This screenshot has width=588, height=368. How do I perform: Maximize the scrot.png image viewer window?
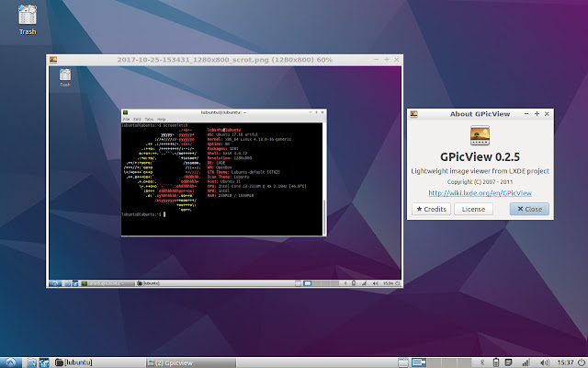click(386, 60)
